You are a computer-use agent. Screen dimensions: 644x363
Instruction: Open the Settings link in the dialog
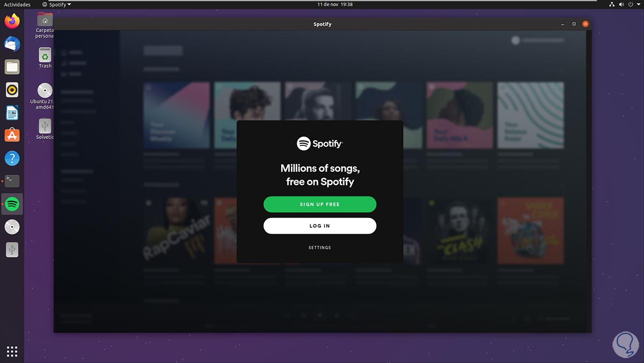coord(320,248)
